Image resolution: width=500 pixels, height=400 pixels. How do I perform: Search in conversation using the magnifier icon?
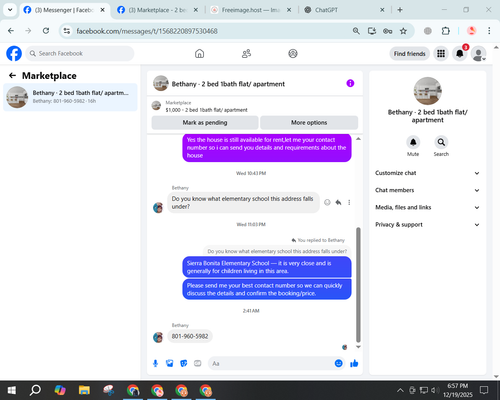pos(441,142)
